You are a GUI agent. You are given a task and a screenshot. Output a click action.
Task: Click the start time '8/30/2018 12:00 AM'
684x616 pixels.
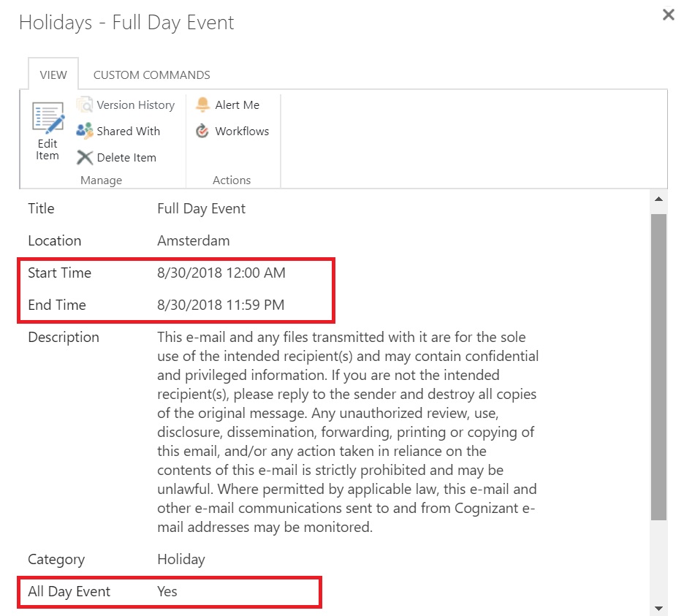[x=221, y=273]
